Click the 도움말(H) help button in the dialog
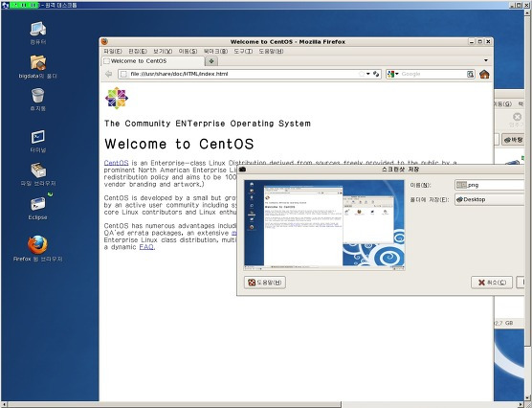The width and height of the screenshot is (532, 408). click(x=265, y=283)
